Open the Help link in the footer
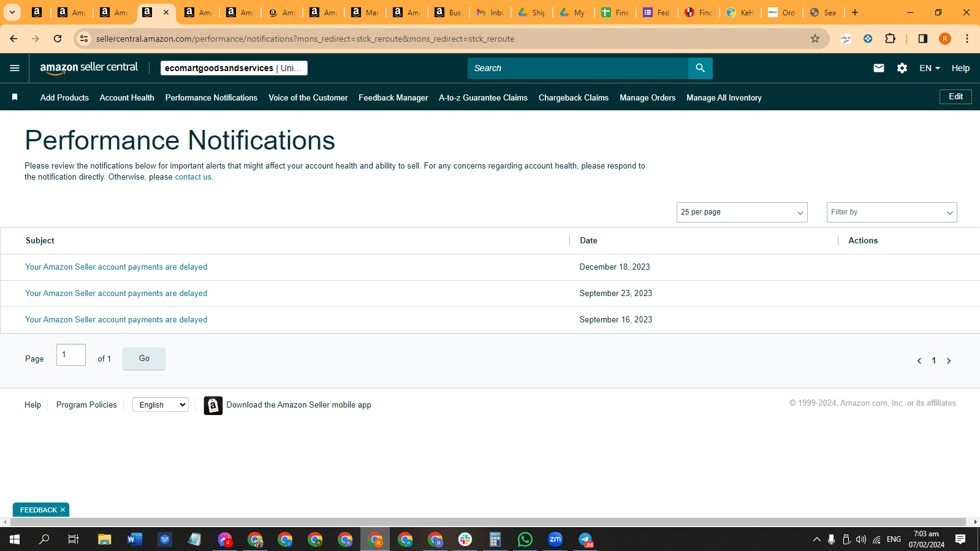The width and height of the screenshot is (980, 551). point(33,405)
